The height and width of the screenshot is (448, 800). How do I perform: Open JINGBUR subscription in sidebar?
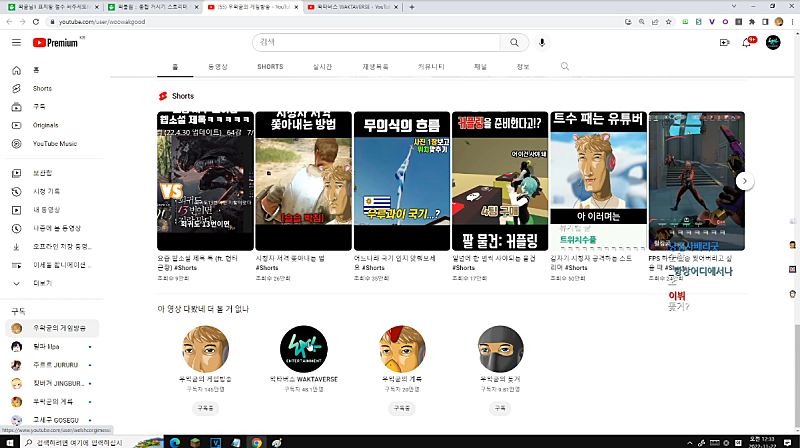point(54,383)
